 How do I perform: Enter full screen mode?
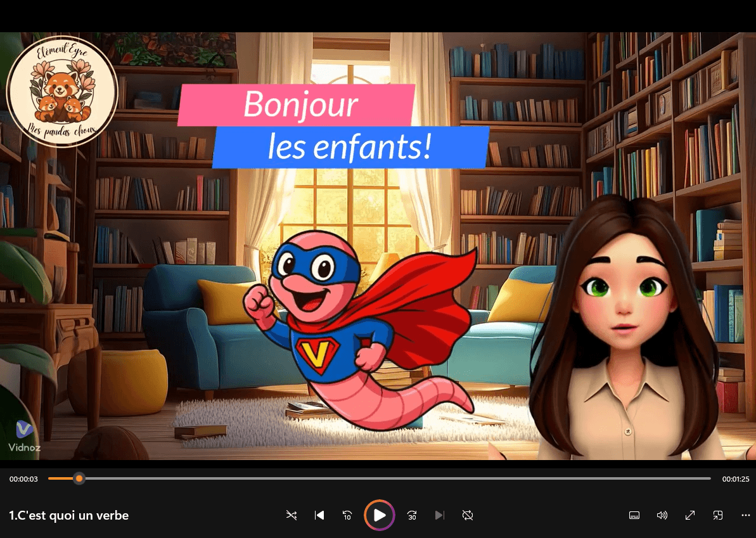pyautogui.click(x=690, y=515)
